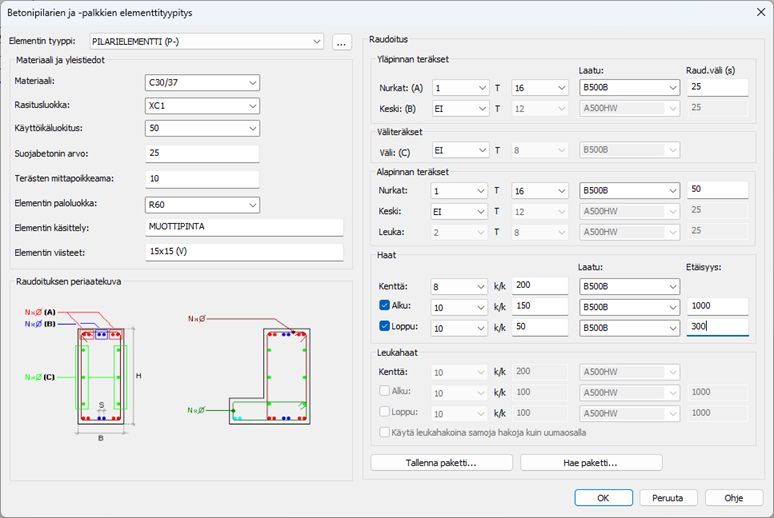Uncheck the Haat Alku checkbox
The height and width of the screenshot is (518, 774).
pyautogui.click(x=387, y=306)
